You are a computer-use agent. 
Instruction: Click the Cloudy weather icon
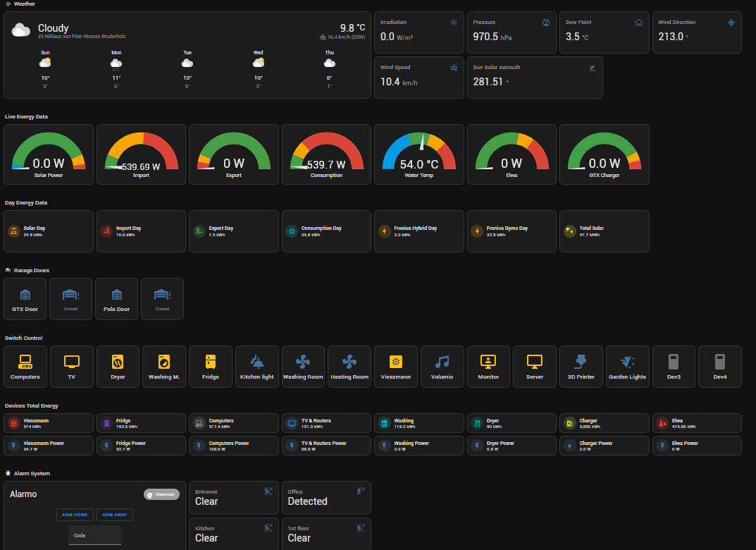click(20, 30)
